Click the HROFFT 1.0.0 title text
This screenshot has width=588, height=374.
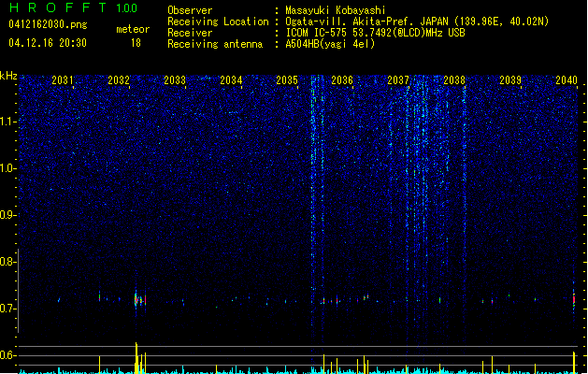click(x=73, y=7)
